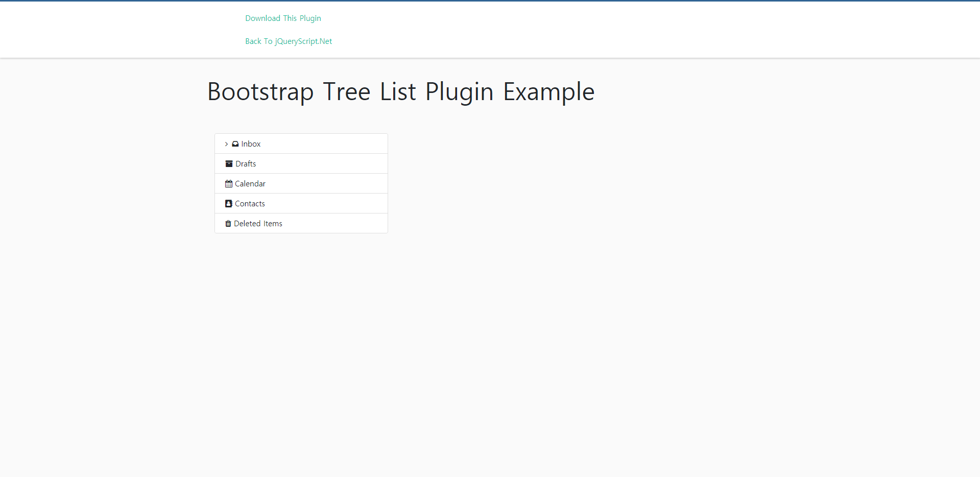
Task: Click the Drafts archive box icon
Action: click(229, 164)
